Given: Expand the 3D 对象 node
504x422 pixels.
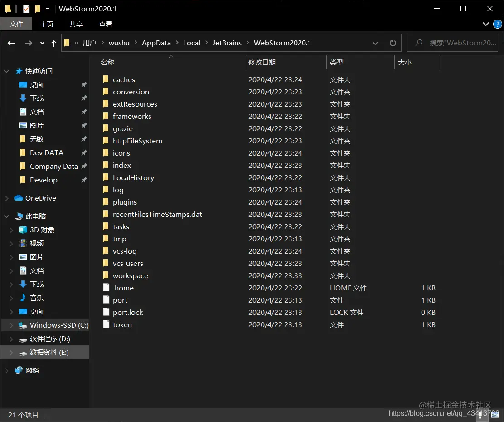Looking at the screenshot, I should [11, 230].
